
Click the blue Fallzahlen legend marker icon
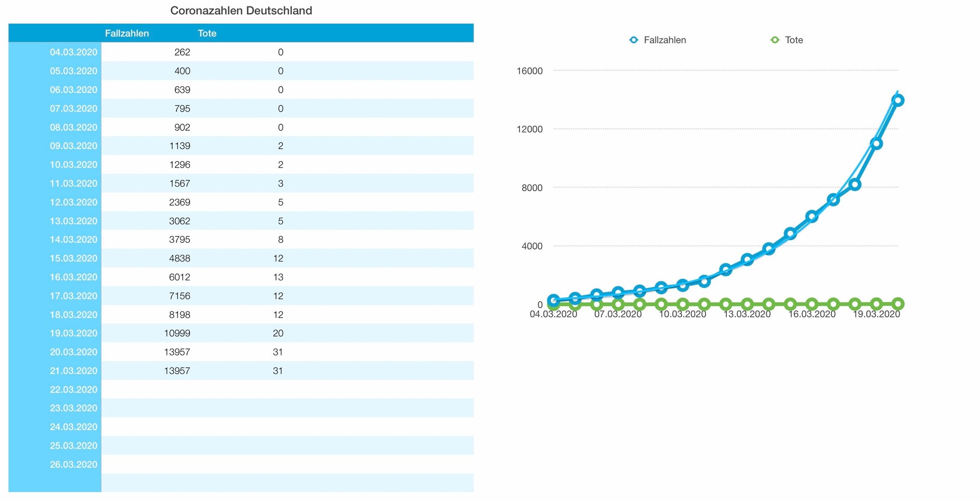coord(633,40)
